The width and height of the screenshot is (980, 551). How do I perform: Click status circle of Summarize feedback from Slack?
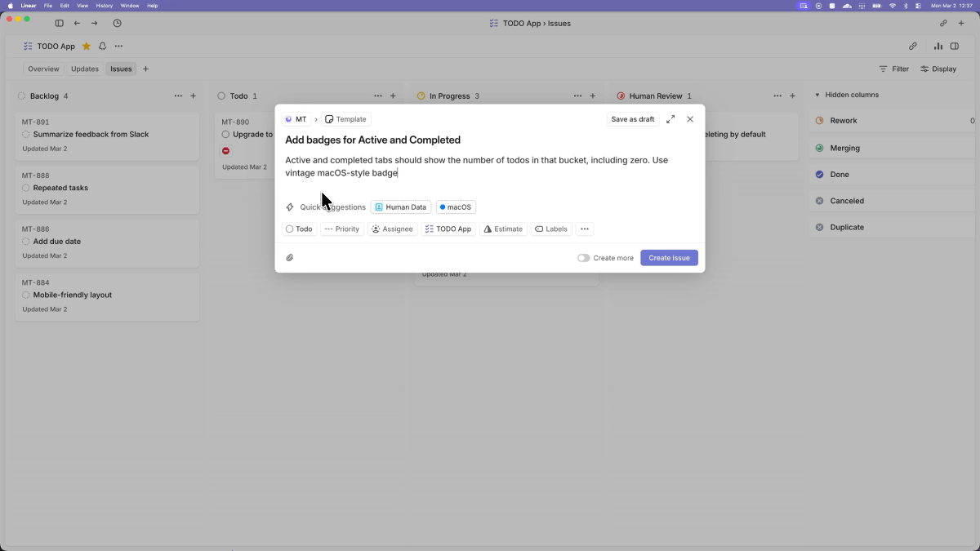26,135
